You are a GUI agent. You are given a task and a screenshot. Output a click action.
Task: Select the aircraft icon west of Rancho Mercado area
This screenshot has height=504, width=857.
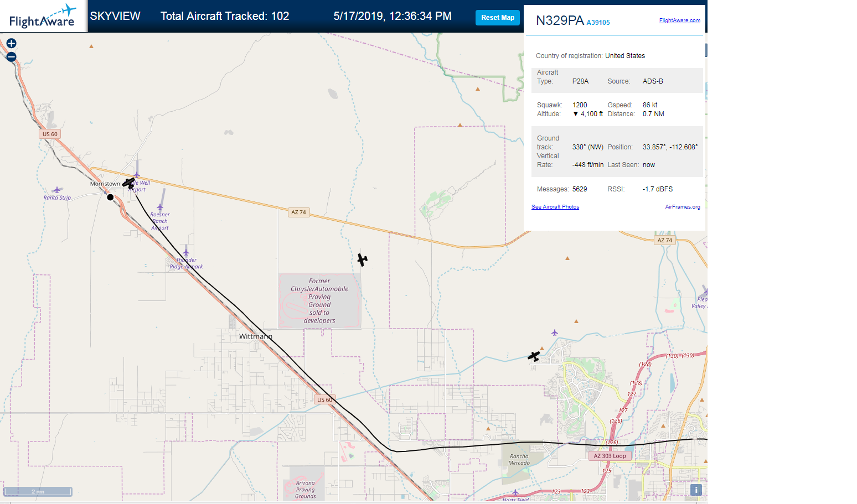coord(534,356)
